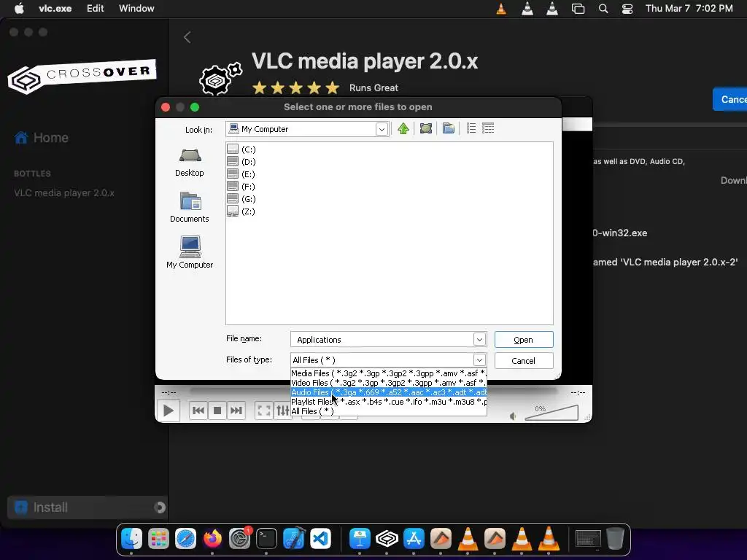Image resolution: width=747 pixels, height=560 pixels.
Task: Open Trash in the dock
Action: [x=615, y=539]
